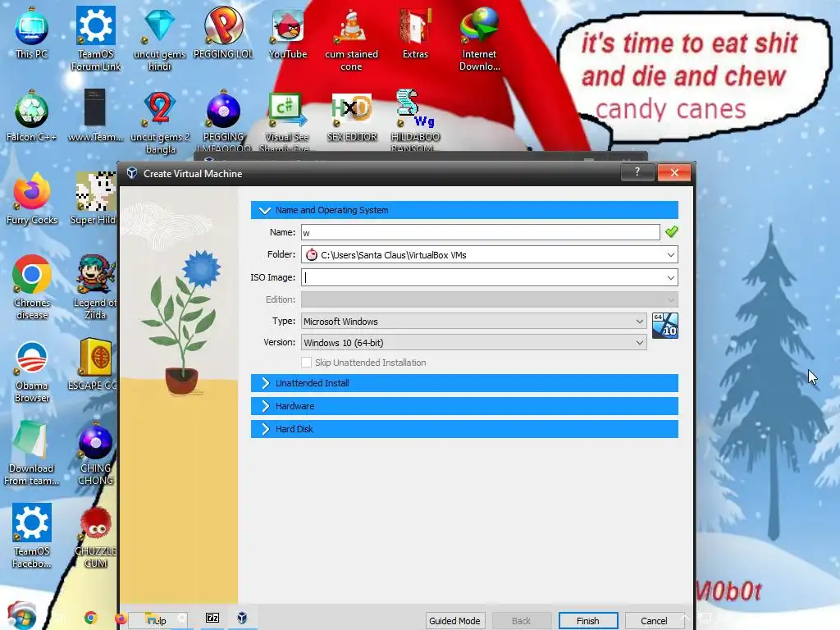Click into the ISO Image input field

coord(482,277)
